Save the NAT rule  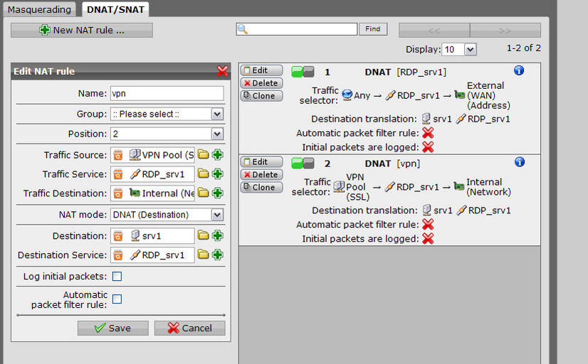(x=113, y=328)
